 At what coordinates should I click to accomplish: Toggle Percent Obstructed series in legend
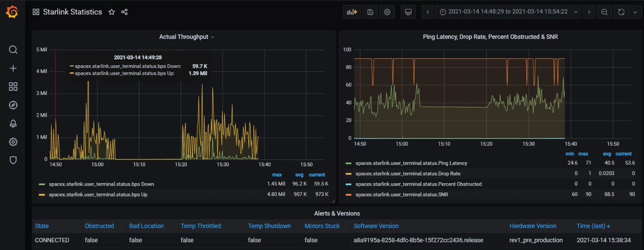pos(419,184)
